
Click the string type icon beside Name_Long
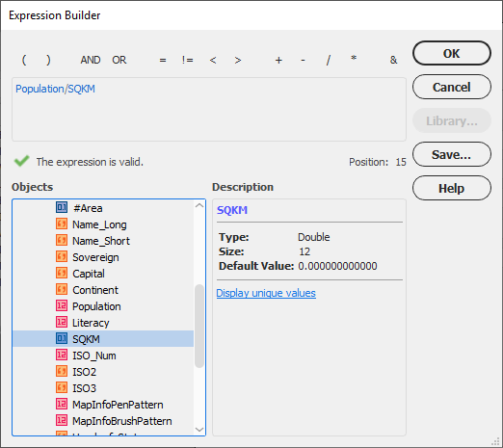tap(62, 224)
